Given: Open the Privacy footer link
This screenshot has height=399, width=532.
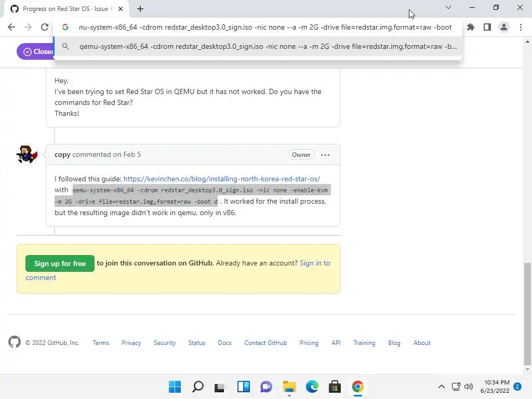Looking at the screenshot, I should (131, 343).
